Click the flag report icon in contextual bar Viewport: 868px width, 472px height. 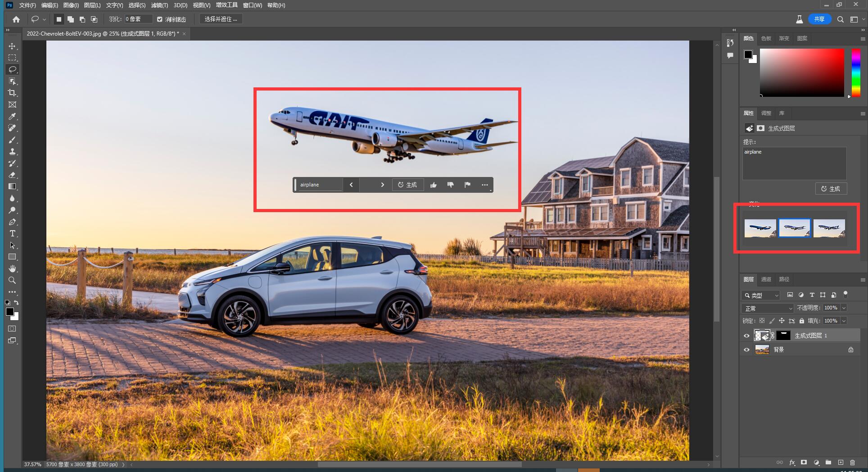pyautogui.click(x=467, y=185)
